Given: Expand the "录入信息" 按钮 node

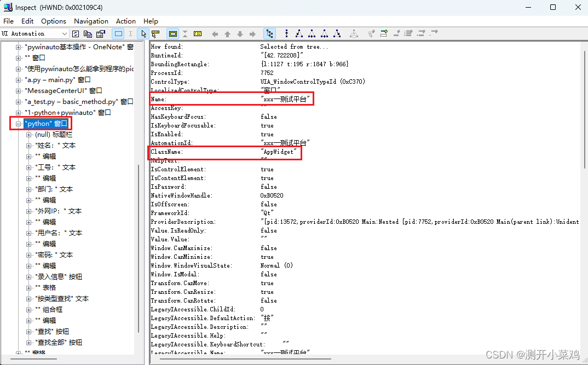Looking at the screenshot, I should click(28, 277).
